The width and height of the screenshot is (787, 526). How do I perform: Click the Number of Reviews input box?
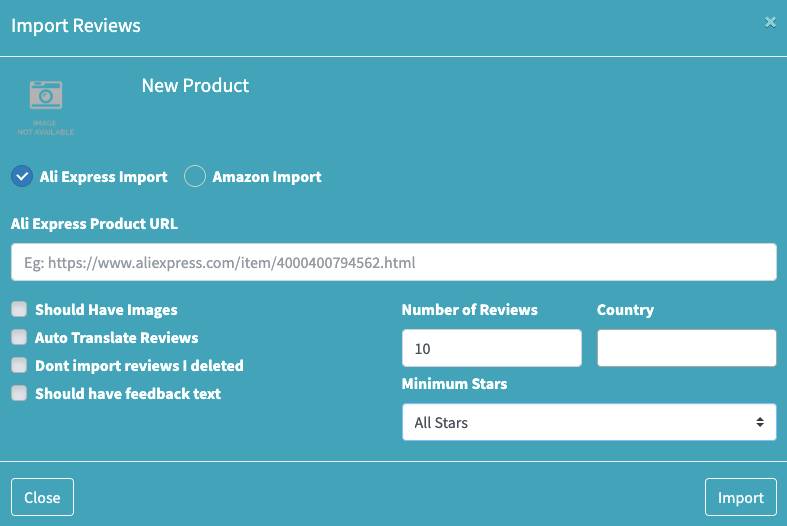pyautogui.click(x=491, y=348)
